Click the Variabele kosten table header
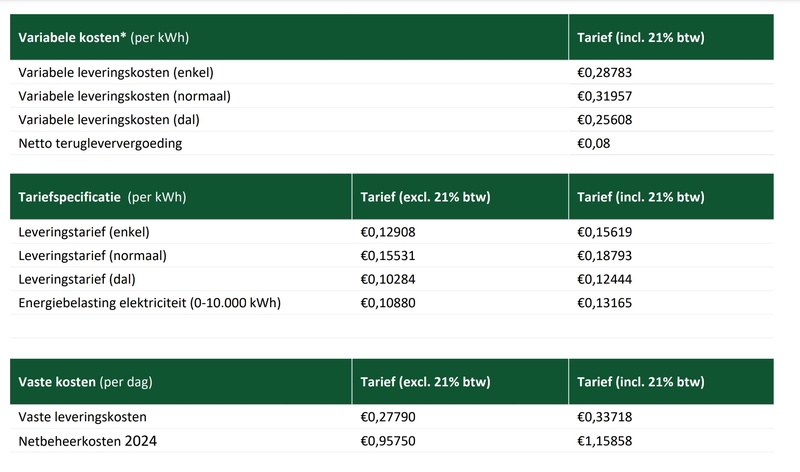Screen dimensions: 800x472 (x=104, y=38)
